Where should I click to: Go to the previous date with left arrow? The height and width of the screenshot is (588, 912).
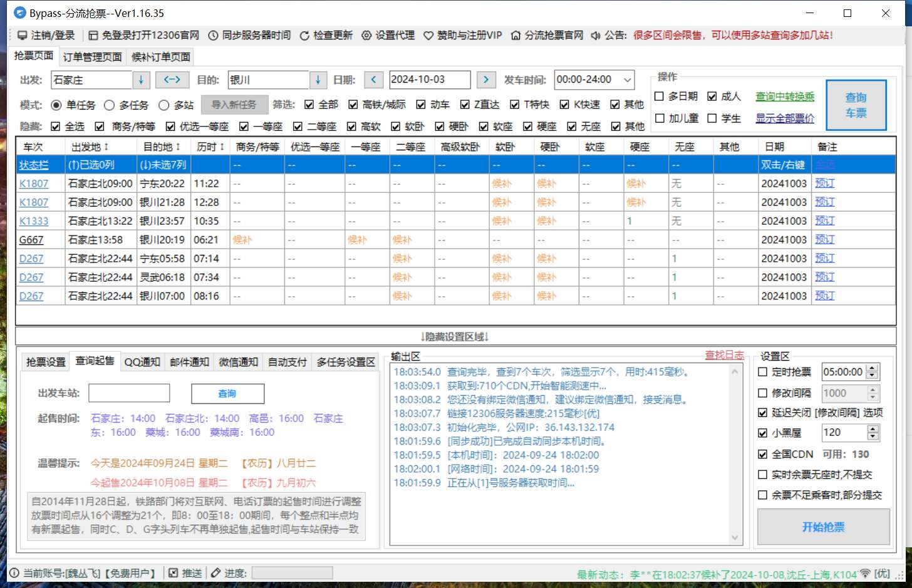(374, 80)
